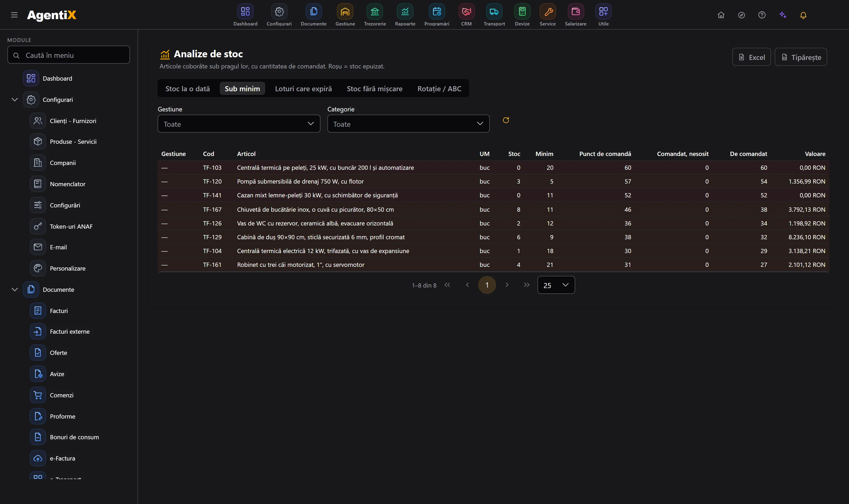Image resolution: width=849 pixels, height=504 pixels.
Task: Collapse the Configurari sidebar group
Action: [x=15, y=99]
